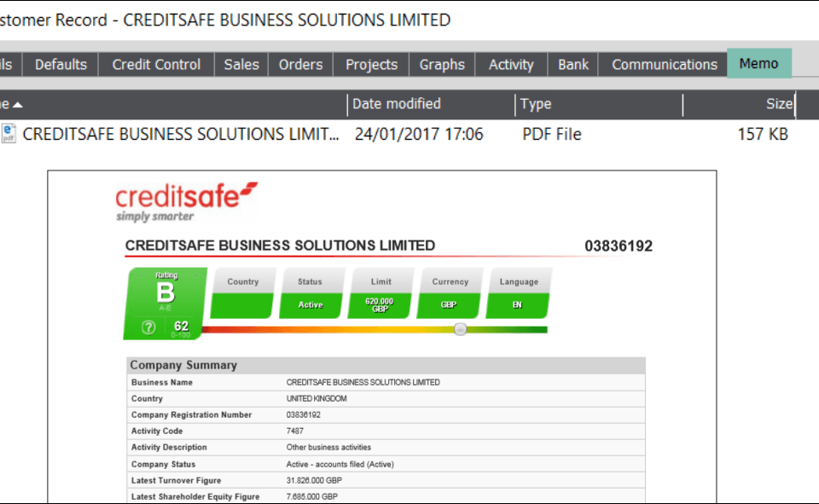Click the rating help question mark icon
The image size is (819, 504).
[x=148, y=327]
